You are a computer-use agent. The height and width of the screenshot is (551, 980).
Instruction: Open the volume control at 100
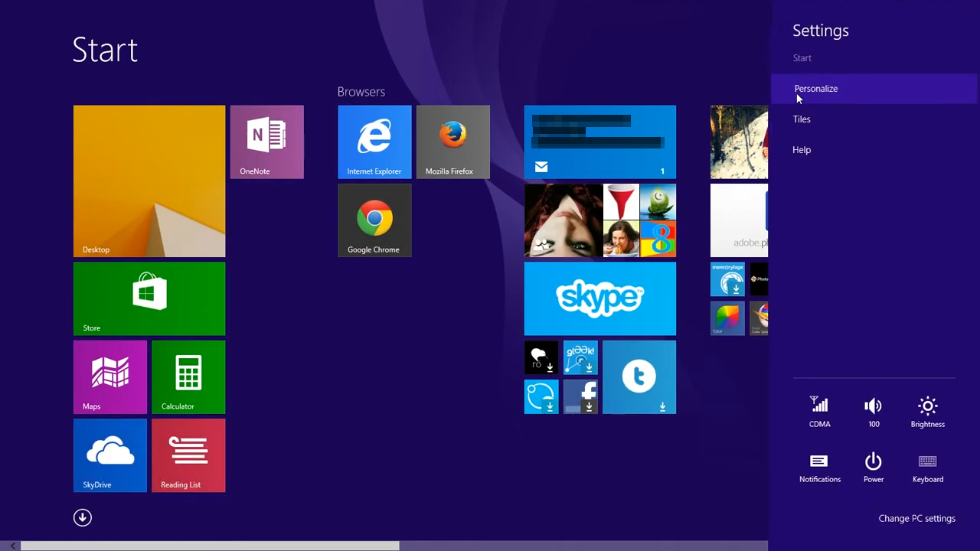874,412
